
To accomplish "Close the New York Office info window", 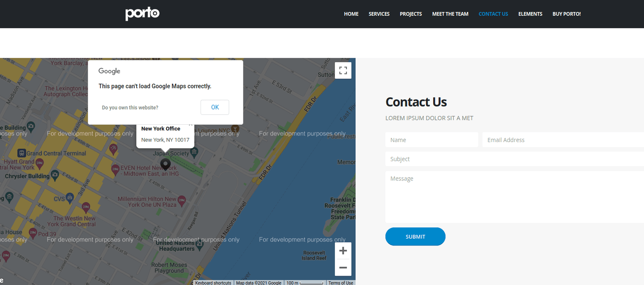I will point(191,126).
